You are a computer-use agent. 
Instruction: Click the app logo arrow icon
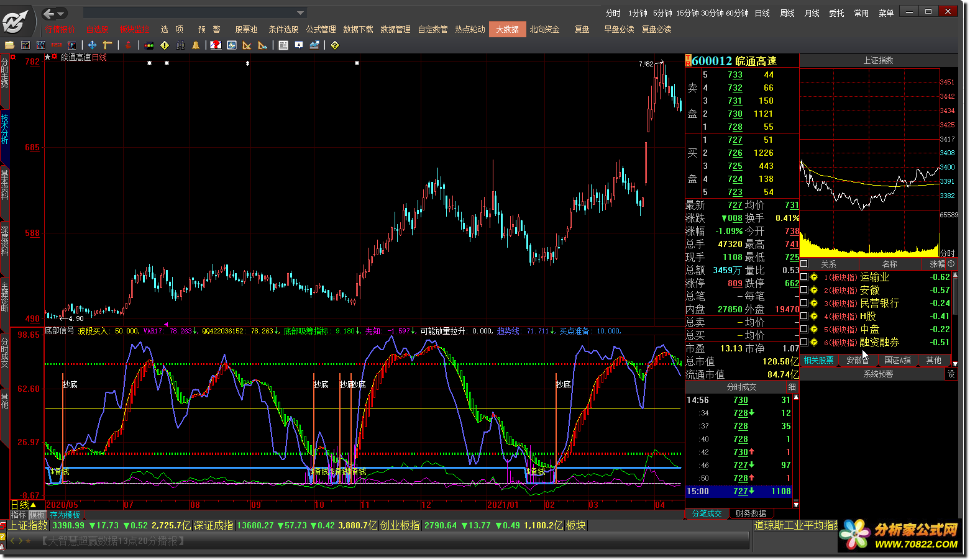pos(16,22)
